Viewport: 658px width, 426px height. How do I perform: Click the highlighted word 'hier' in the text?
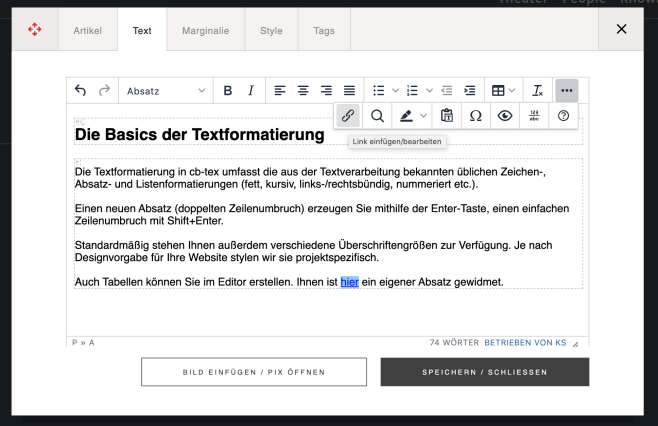click(x=349, y=282)
